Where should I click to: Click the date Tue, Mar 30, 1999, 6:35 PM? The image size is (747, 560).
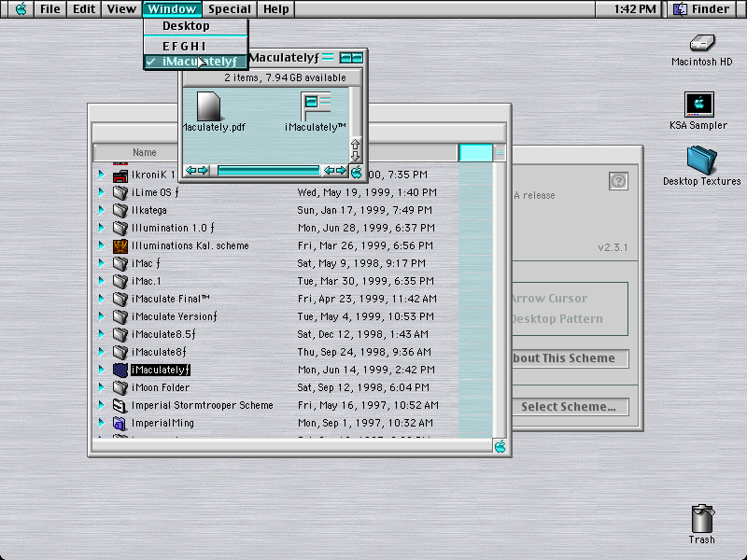[365, 281]
